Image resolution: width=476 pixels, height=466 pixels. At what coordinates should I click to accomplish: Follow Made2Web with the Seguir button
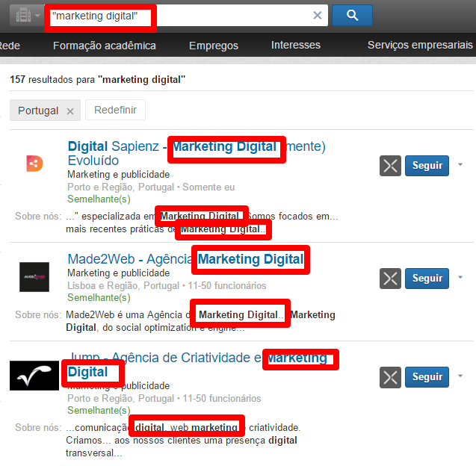(427, 279)
